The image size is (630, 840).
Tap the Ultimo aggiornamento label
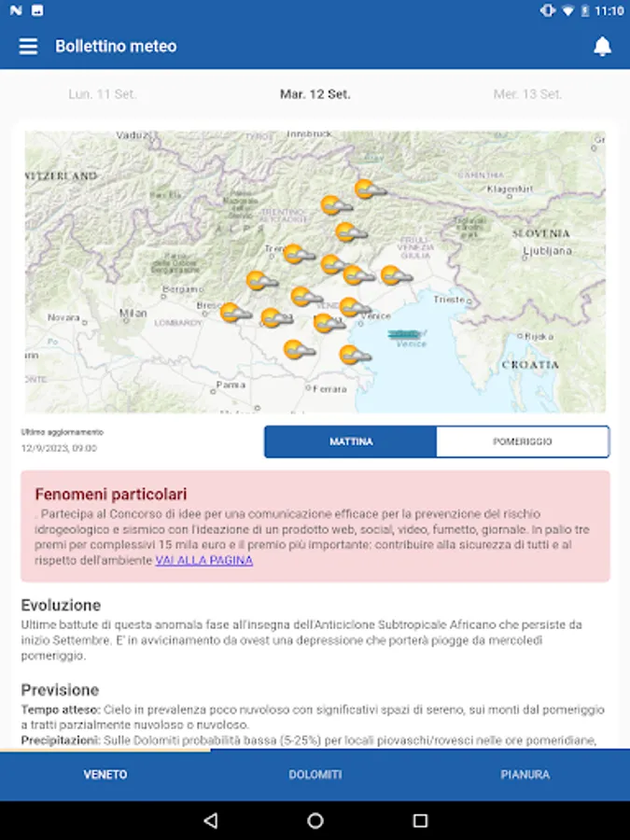point(63,432)
